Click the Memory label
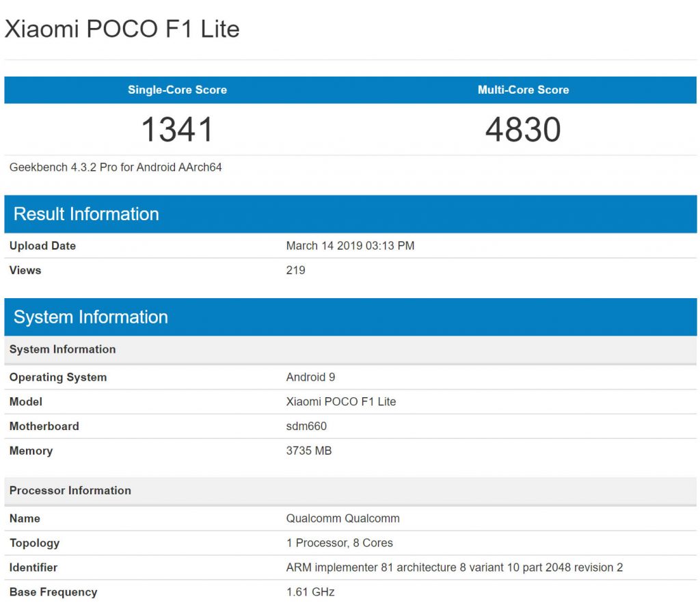Image resolution: width=700 pixels, height=614 pixels. 31,451
